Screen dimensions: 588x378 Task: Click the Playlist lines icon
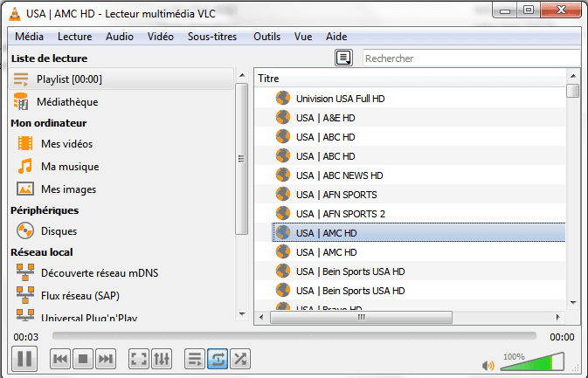point(21,79)
